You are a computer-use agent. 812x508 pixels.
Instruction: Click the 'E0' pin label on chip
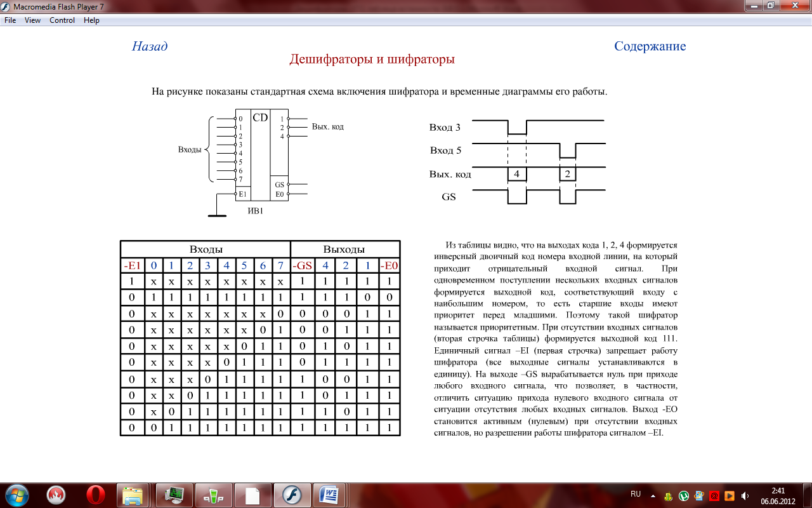click(279, 194)
